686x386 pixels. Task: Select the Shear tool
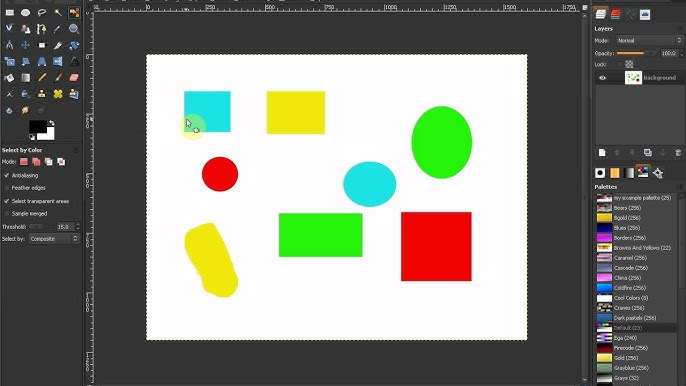click(x=26, y=61)
